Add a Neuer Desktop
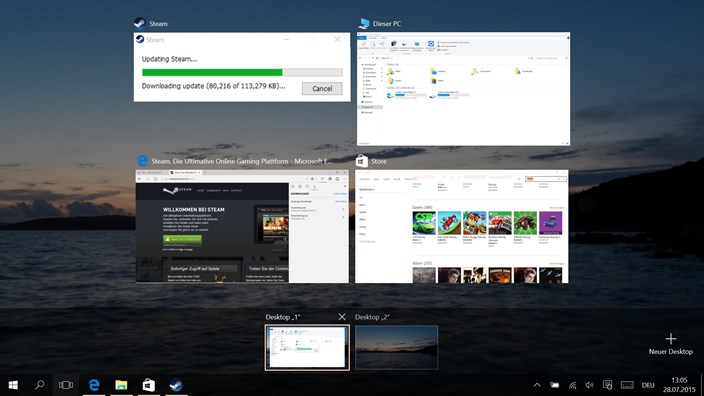This screenshot has width=704, height=396. (670, 344)
